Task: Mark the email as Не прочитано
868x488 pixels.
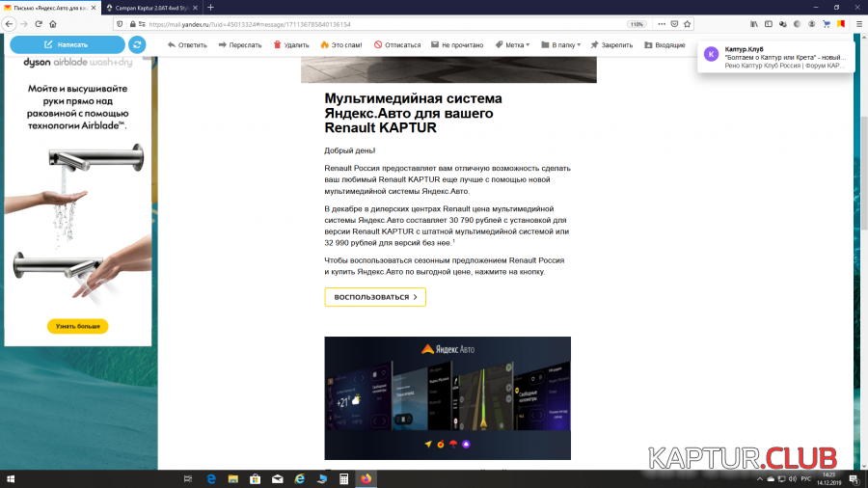Action: (x=457, y=44)
